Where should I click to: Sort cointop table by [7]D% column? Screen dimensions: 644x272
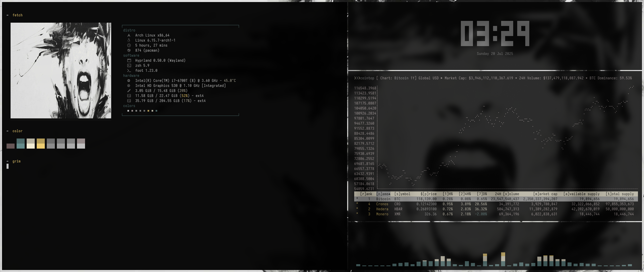[x=482, y=194]
